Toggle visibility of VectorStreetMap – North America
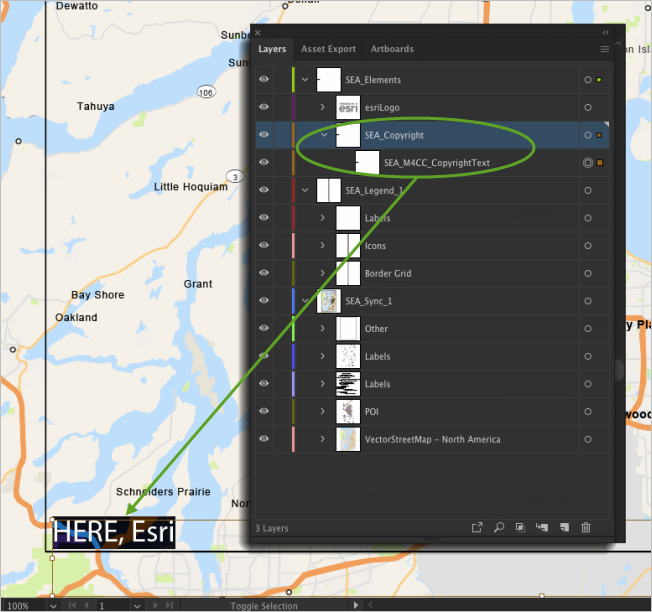This screenshot has height=612, width=652. click(265, 439)
